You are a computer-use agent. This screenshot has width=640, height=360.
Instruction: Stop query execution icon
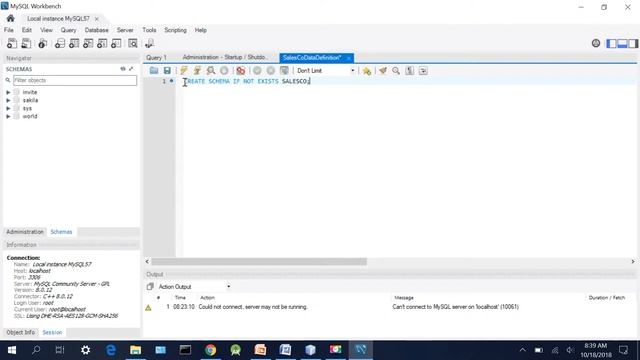point(224,71)
